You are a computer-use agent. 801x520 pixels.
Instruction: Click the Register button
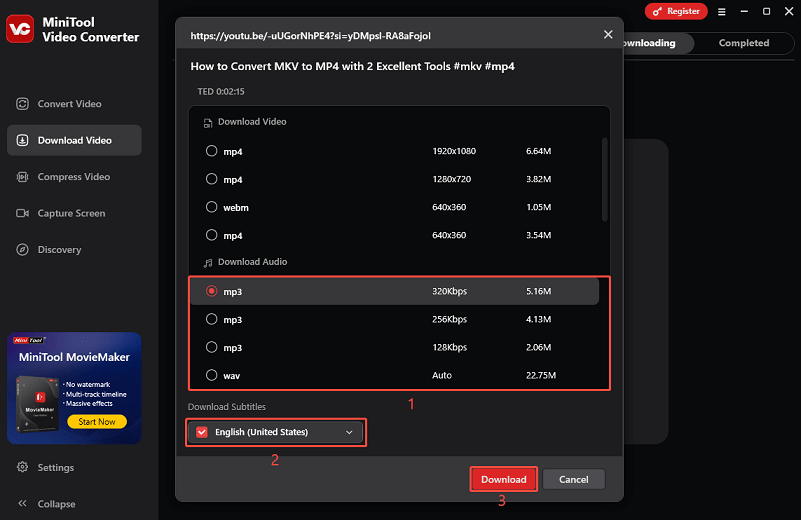click(x=676, y=11)
